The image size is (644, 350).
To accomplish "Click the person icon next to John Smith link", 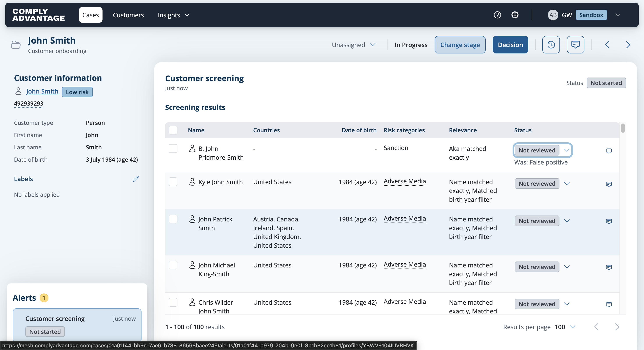I will (18, 91).
